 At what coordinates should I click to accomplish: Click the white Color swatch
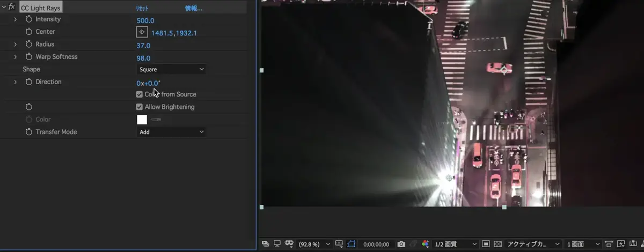tap(142, 120)
